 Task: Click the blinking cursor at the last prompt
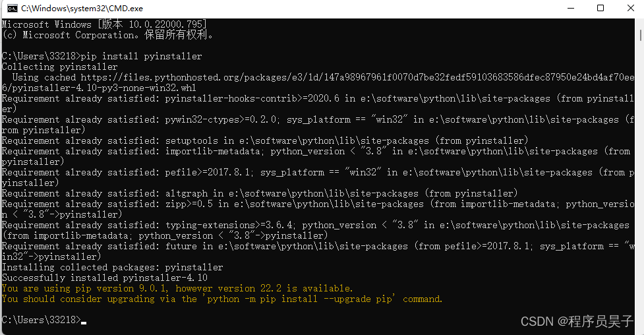click(x=84, y=320)
